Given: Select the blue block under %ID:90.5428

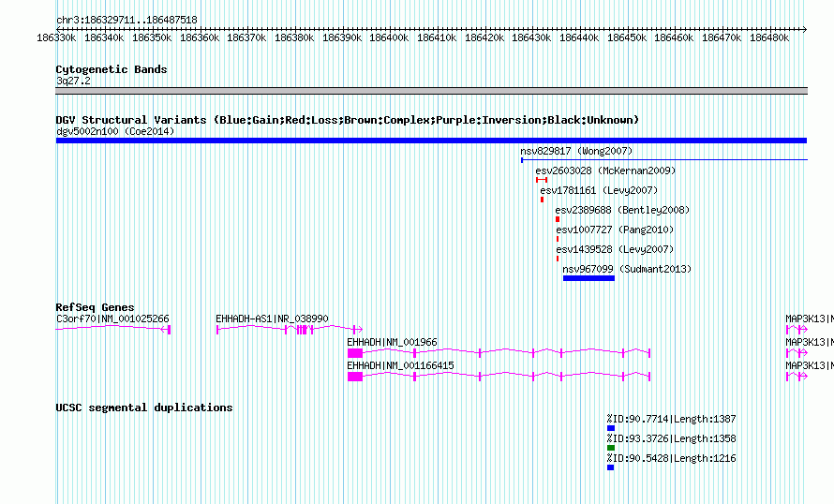Looking at the screenshot, I should [611, 467].
